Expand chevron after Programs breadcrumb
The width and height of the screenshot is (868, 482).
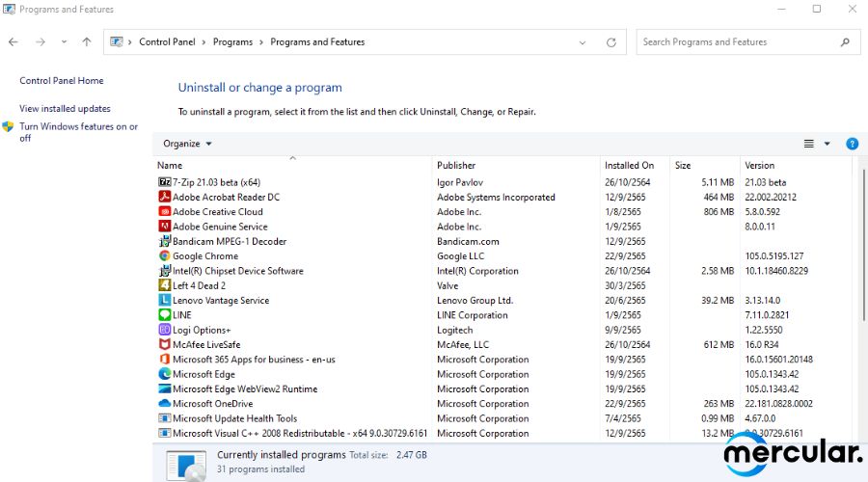pos(261,42)
